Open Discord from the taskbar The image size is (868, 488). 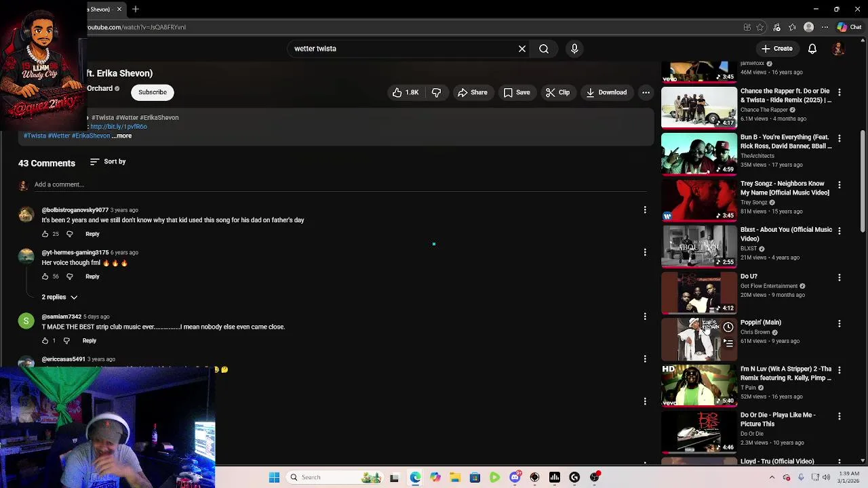coord(515,477)
